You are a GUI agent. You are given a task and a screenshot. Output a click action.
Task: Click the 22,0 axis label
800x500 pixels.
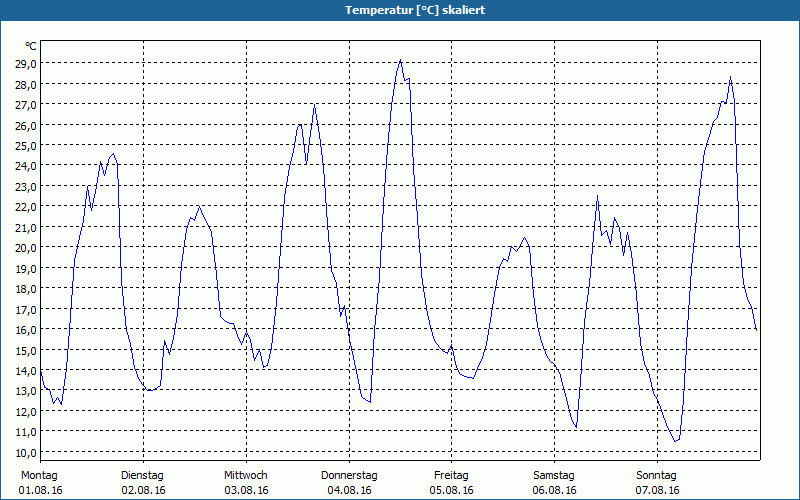click(x=26, y=207)
